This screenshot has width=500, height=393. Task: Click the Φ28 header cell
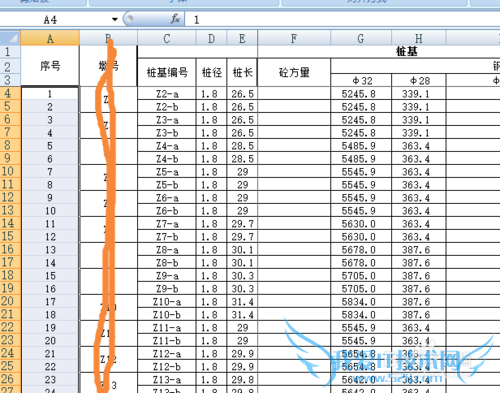pyautogui.click(x=419, y=80)
